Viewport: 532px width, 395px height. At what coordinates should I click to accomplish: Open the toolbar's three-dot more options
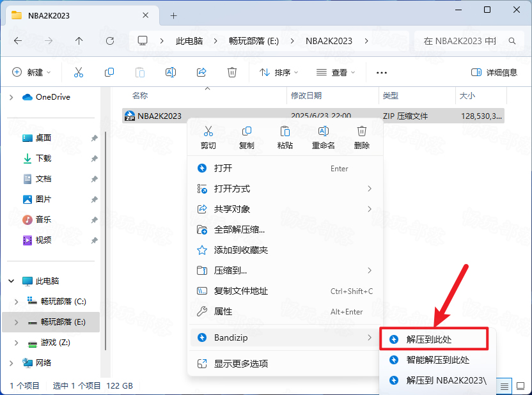(x=382, y=73)
